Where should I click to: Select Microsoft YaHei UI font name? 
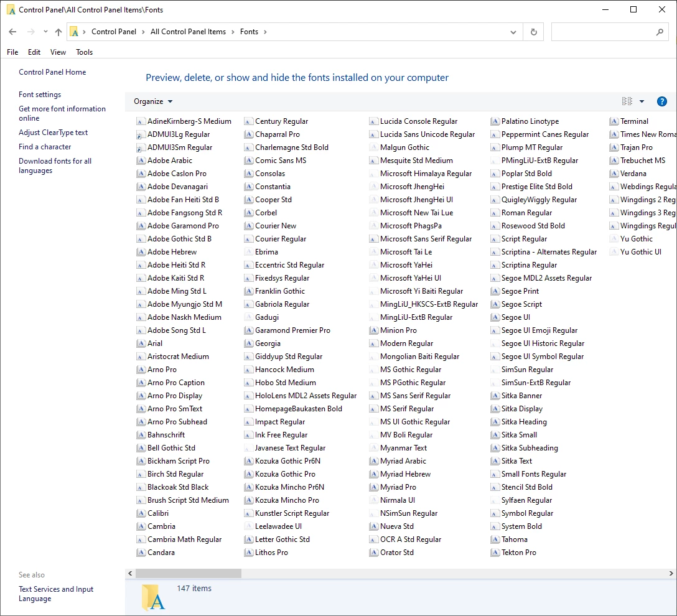coord(411,278)
